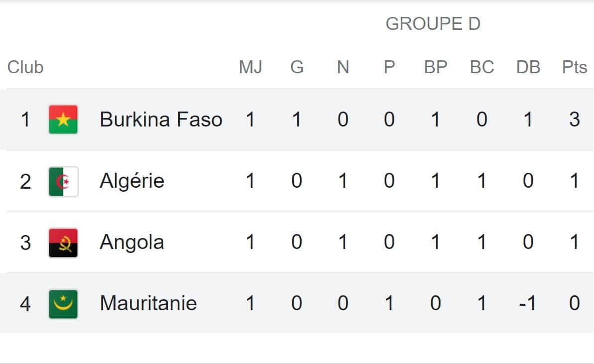Click the Club column header
Image resolution: width=594 pixels, height=364 pixels.
point(25,67)
